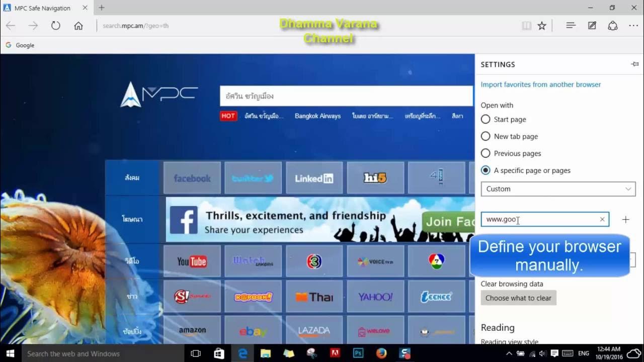Image resolution: width=644 pixels, height=362 pixels.
Task: Open the amazon tile
Action: [192, 330]
